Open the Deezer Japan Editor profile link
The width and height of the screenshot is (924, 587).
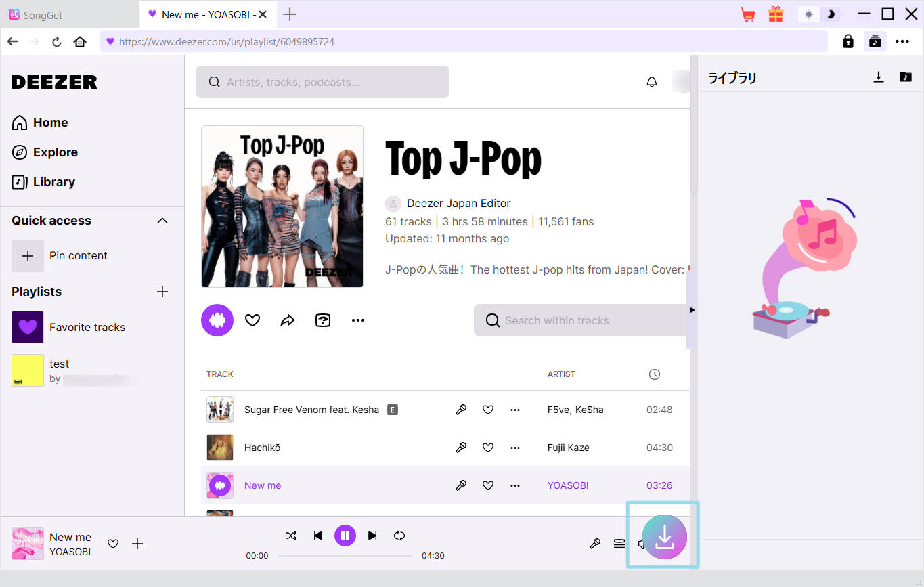pyautogui.click(x=458, y=204)
